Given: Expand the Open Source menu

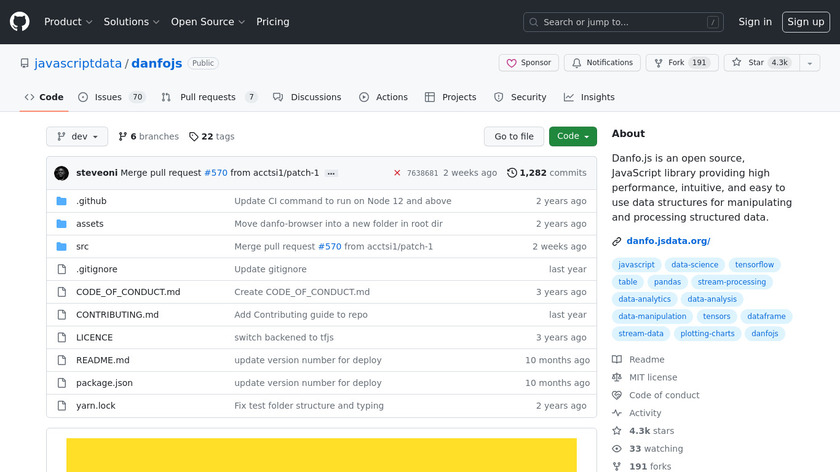Looking at the screenshot, I should 208,22.
